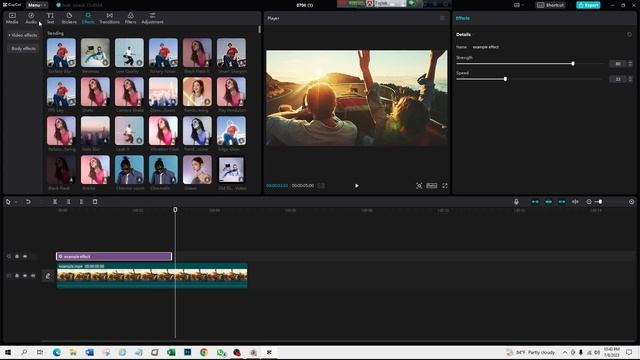
Task: Click the Speed slider handle
Action: pyautogui.click(x=505, y=79)
